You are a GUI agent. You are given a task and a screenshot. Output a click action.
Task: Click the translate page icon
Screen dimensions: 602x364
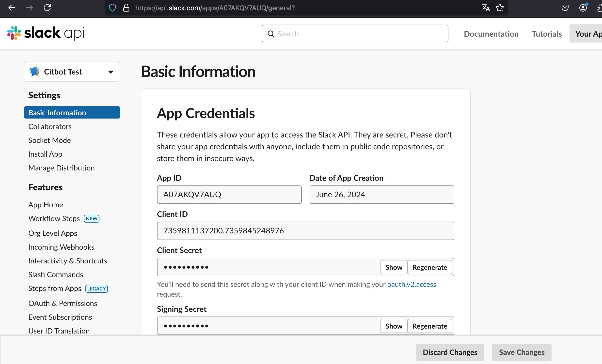pos(486,8)
